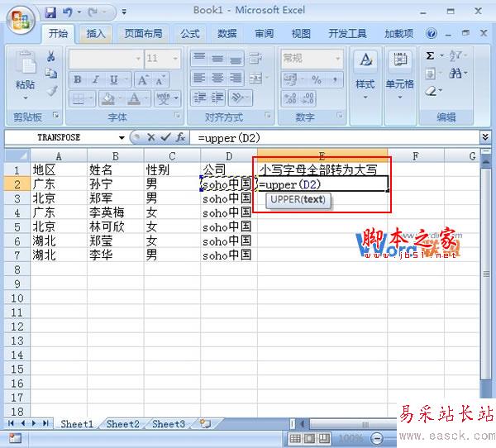Increase font size with large A
The height and width of the screenshot is (448, 496).
pos(143,79)
